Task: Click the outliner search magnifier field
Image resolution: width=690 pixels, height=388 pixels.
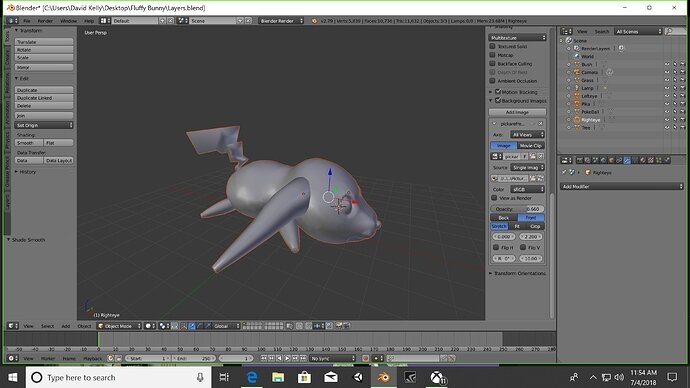Action: pyautogui.click(x=676, y=31)
